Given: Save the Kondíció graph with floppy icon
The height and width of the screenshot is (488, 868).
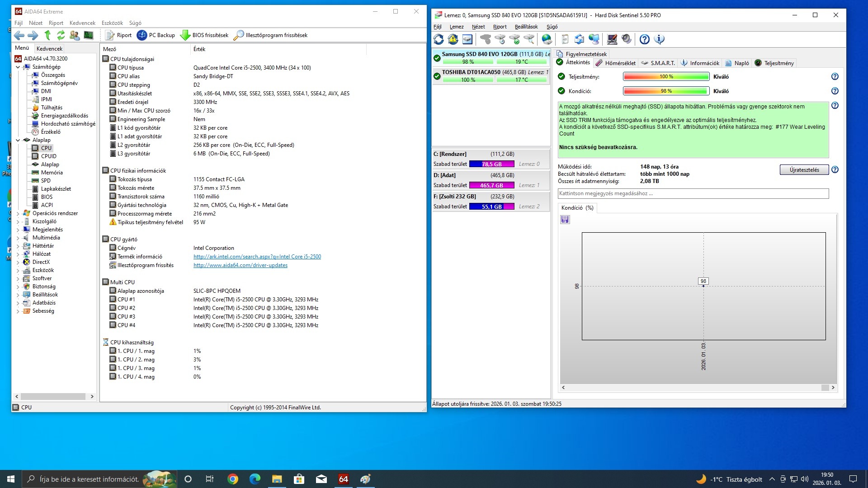Looking at the screenshot, I should [x=565, y=220].
